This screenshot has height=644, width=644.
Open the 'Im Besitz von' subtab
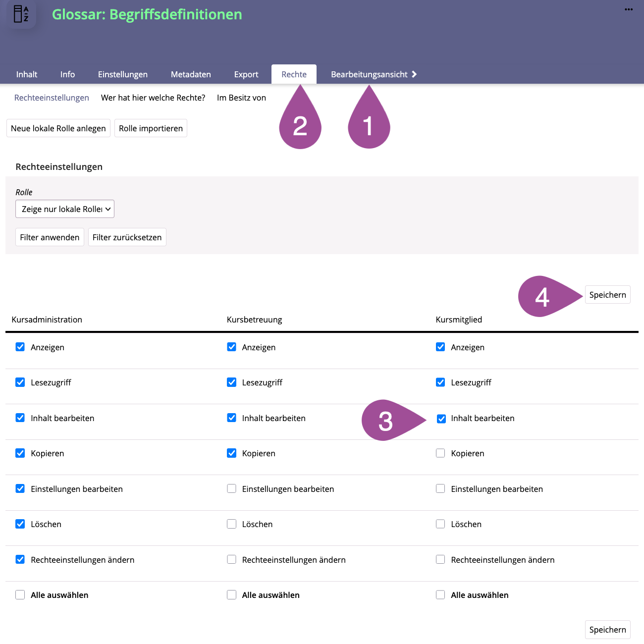[x=241, y=98]
